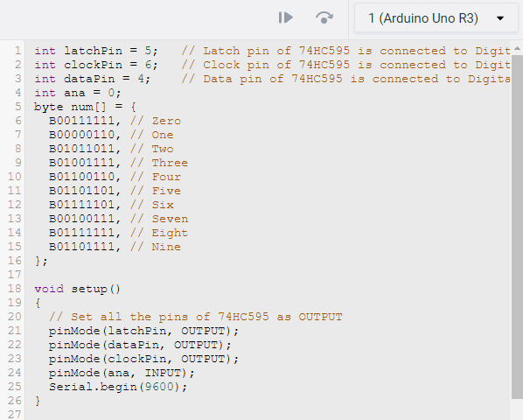Click the '// Seven' comment
Image resolution: width=523 pixels, height=420 pixels.
tap(159, 219)
